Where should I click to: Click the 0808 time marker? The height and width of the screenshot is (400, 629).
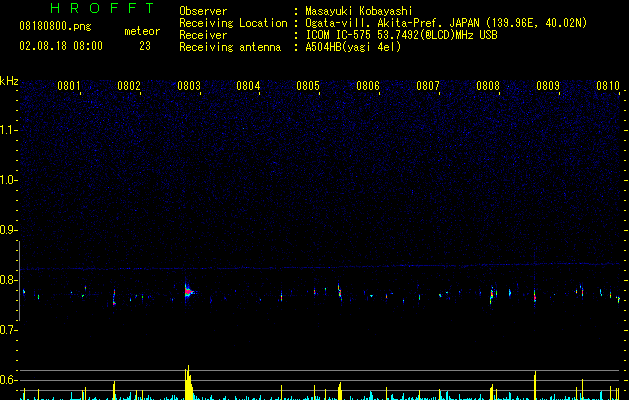[488, 86]
